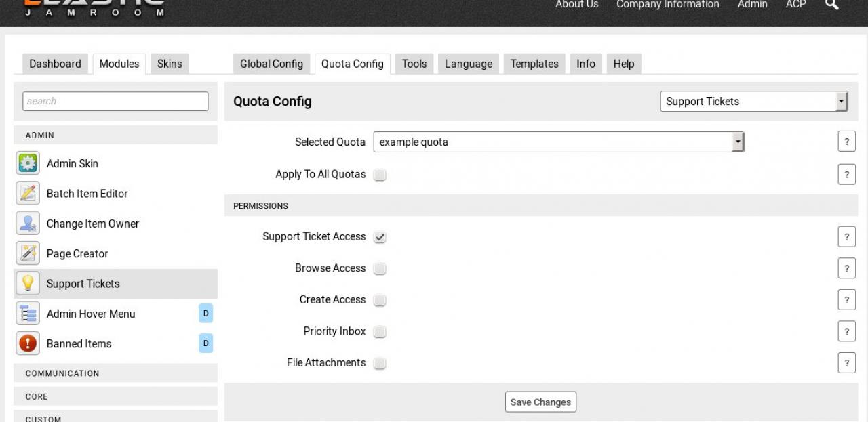The image size is (868, 422).
Task: Switch to the Global Config tab
Action: (x=271, y=64)
